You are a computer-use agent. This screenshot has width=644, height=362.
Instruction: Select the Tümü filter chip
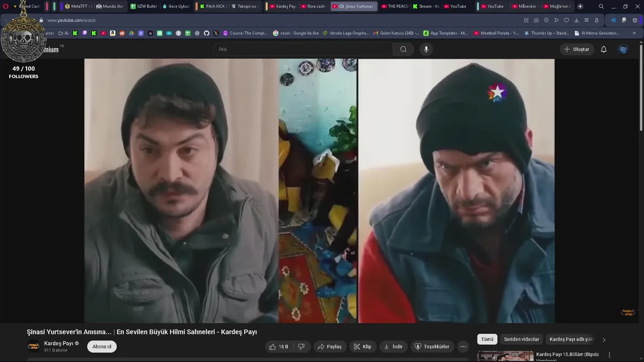coord(487,339)
